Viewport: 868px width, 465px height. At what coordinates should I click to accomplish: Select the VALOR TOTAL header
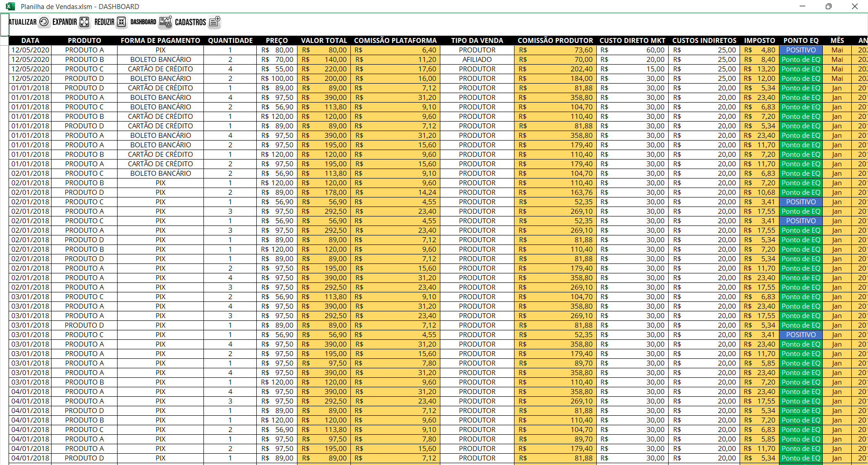(324, 41)
